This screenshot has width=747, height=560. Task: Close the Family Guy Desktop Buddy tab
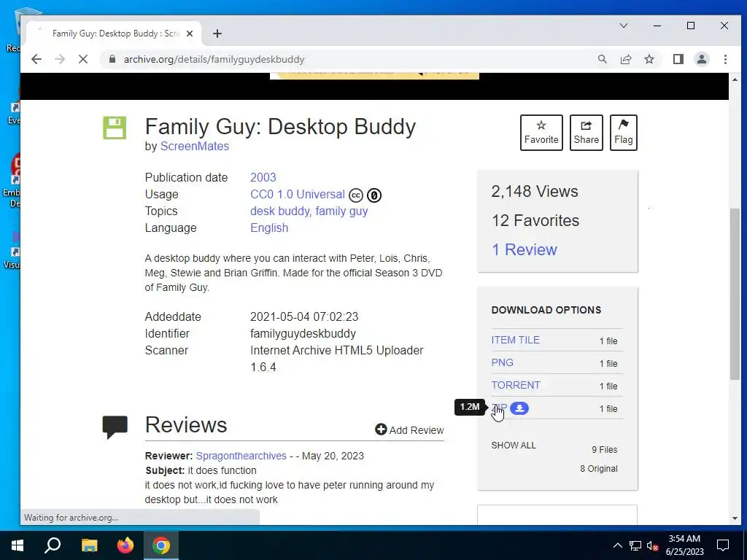coord(190,34)
